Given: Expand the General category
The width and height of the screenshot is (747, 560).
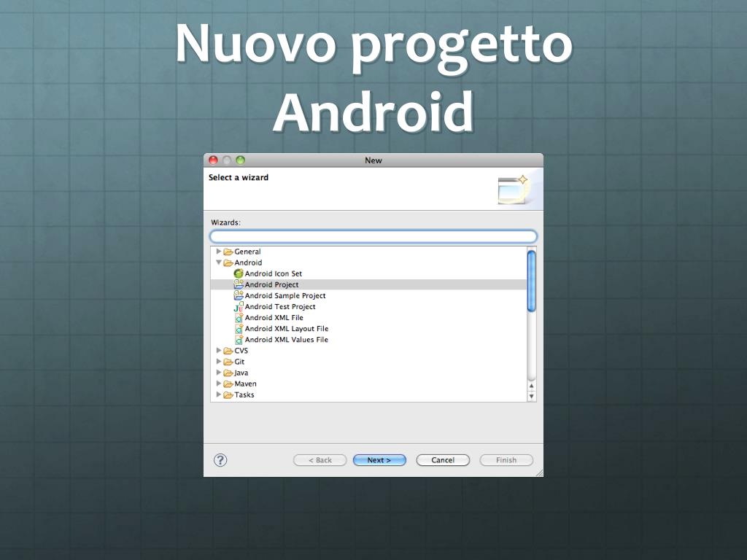Looking at the screenshot, I should (x=219, y=251).
